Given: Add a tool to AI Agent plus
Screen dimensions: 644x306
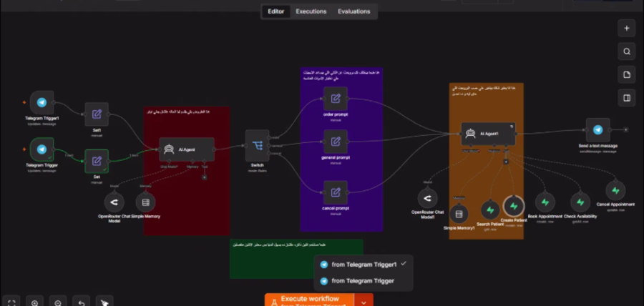Looking at the screenshot, I should 204,177.
